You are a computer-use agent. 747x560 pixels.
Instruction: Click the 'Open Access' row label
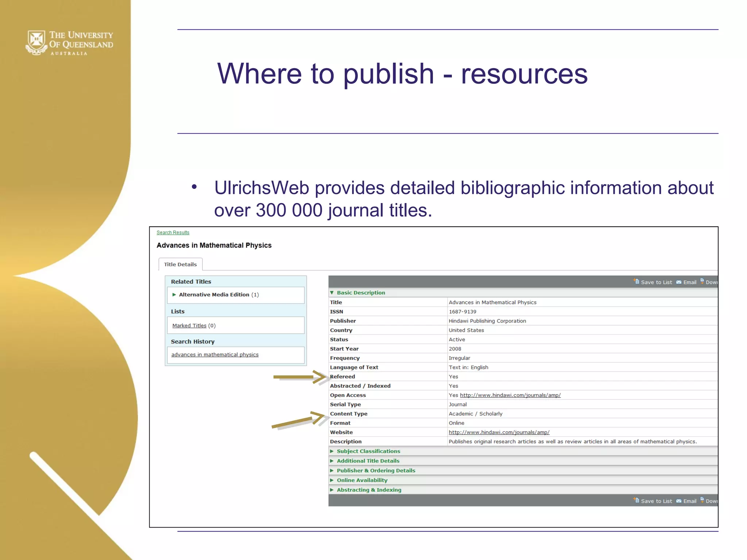tap(348, 395)
